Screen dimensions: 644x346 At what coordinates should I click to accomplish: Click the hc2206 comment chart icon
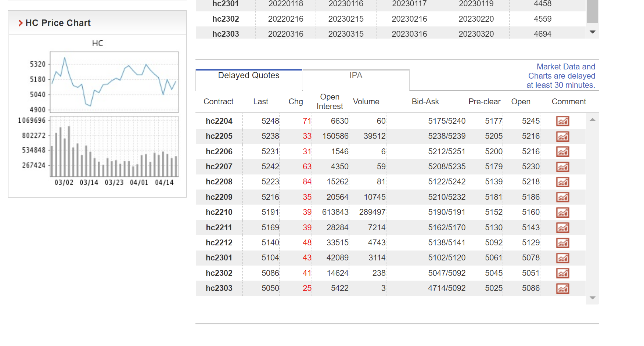(x=562, y=152)
